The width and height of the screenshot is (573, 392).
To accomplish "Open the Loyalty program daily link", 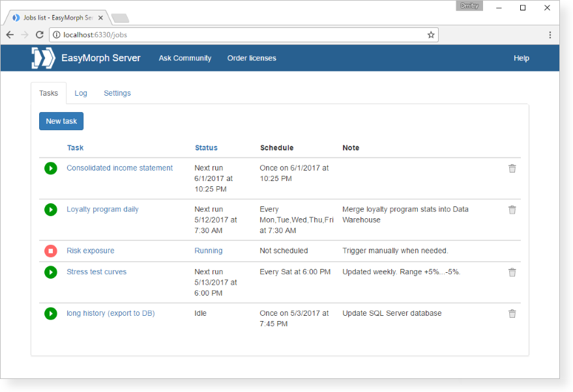I will pyautogui.click(x=103, y=210).
